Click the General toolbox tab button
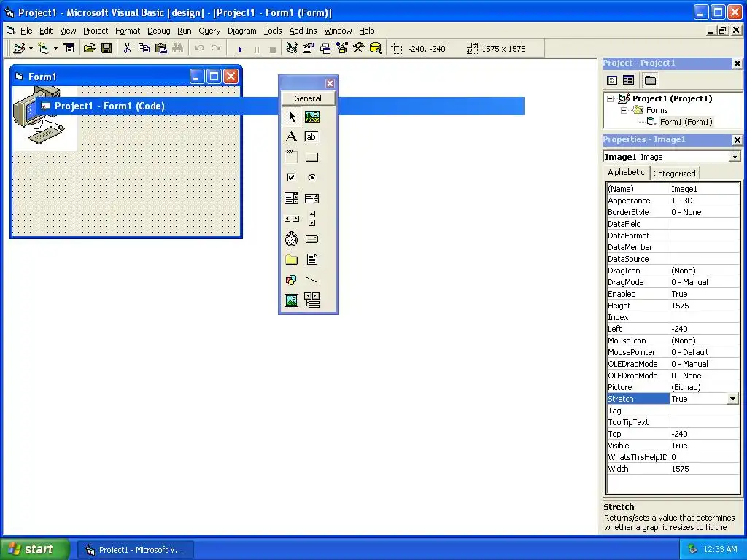This screenshot has height=560, width=747. click(x=308, y=98)
